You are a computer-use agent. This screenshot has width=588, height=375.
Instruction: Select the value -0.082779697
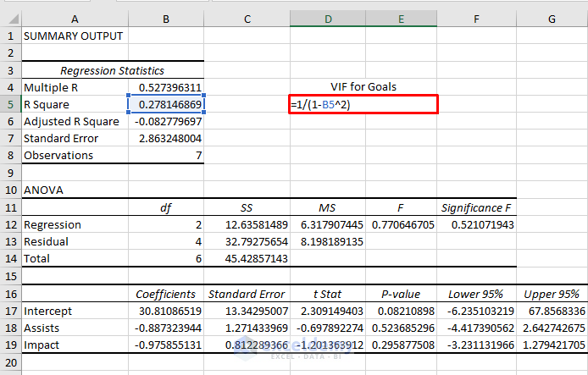pyautogui.click(x=168, y=122)
